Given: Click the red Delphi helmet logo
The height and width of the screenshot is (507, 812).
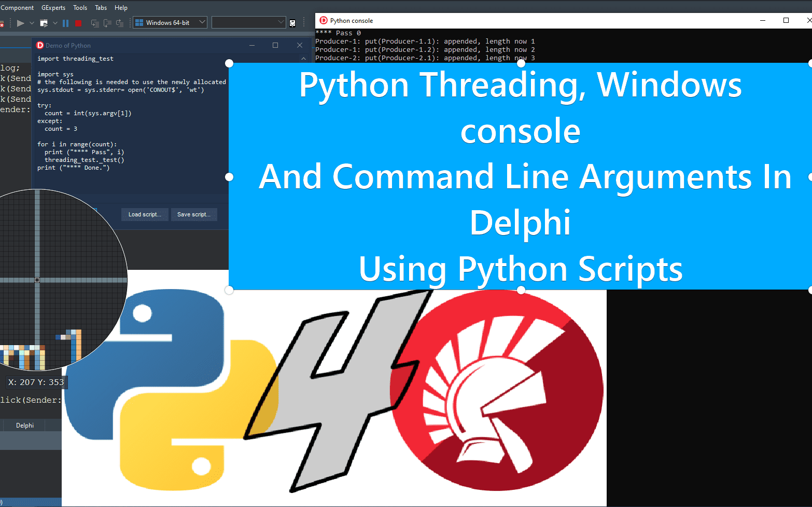Looking at the screenshot, I should click(497, 390).
